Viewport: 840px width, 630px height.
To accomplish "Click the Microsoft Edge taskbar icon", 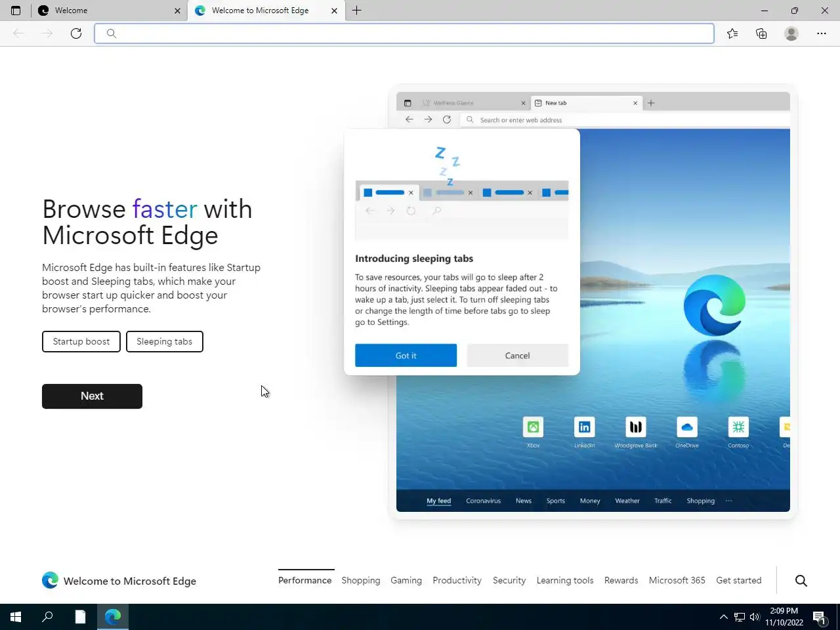I will tap(113, 617).
